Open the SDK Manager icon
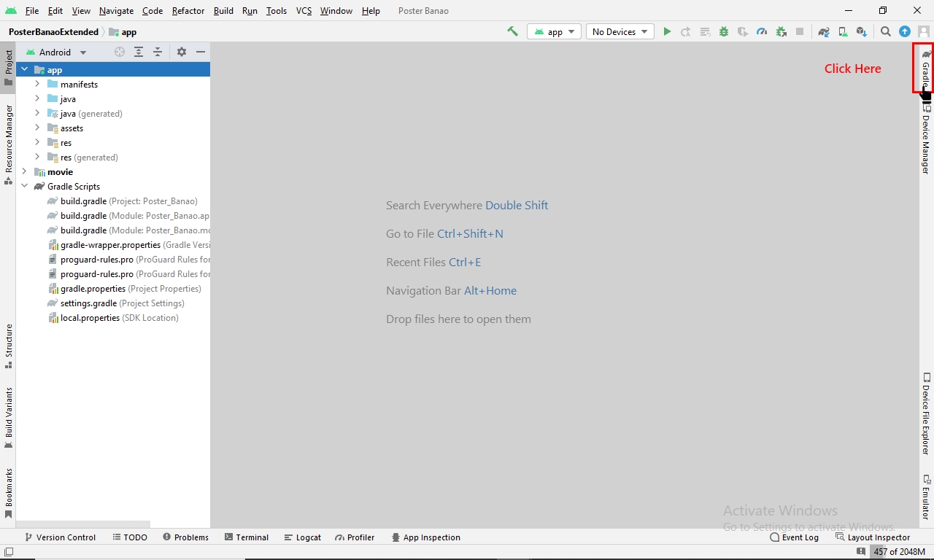This screenshot has height=560, width=934. coord(862,31)
